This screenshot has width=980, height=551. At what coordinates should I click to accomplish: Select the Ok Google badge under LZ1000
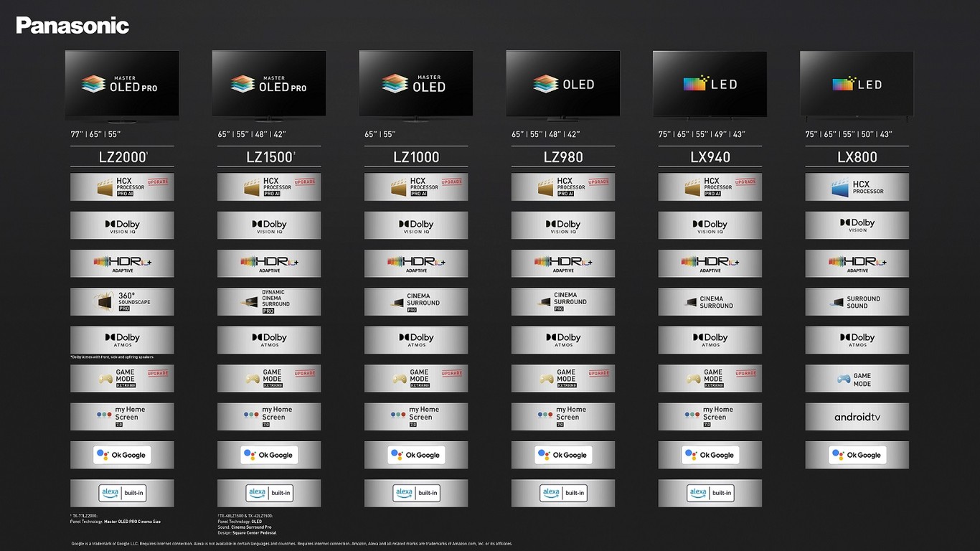point(416,455)
